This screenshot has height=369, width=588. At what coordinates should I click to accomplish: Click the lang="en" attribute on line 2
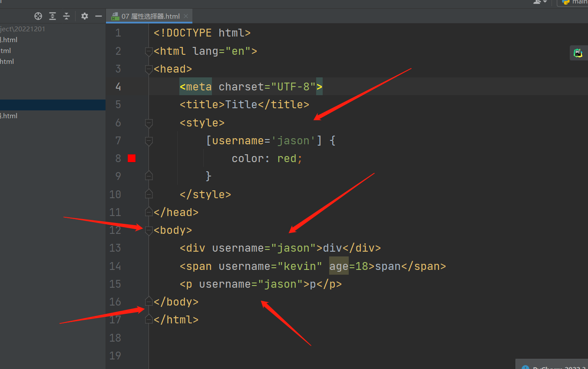(x=222, y=51)
